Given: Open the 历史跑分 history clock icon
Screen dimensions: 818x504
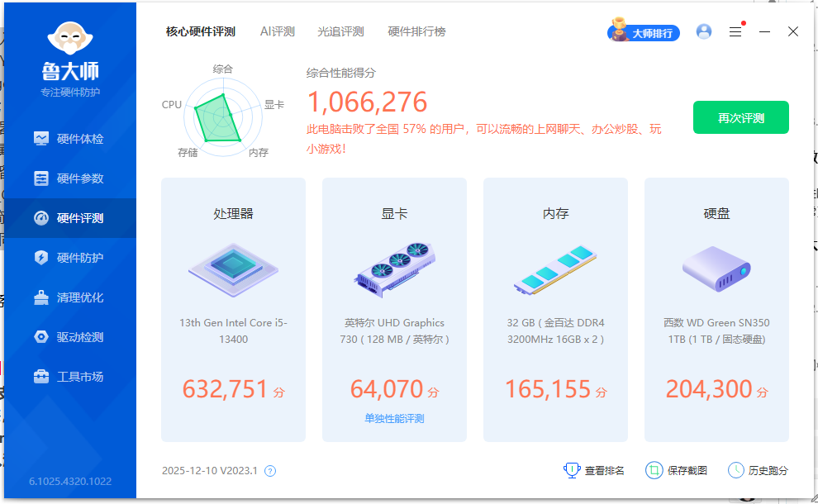Looking at the screenshot, I should [736, 469].
